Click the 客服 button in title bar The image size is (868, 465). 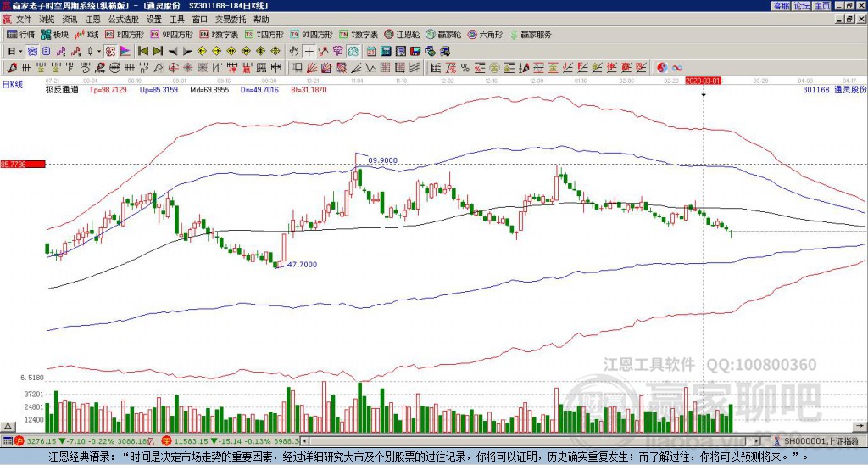pyautogui.click(x=781, y=6)
